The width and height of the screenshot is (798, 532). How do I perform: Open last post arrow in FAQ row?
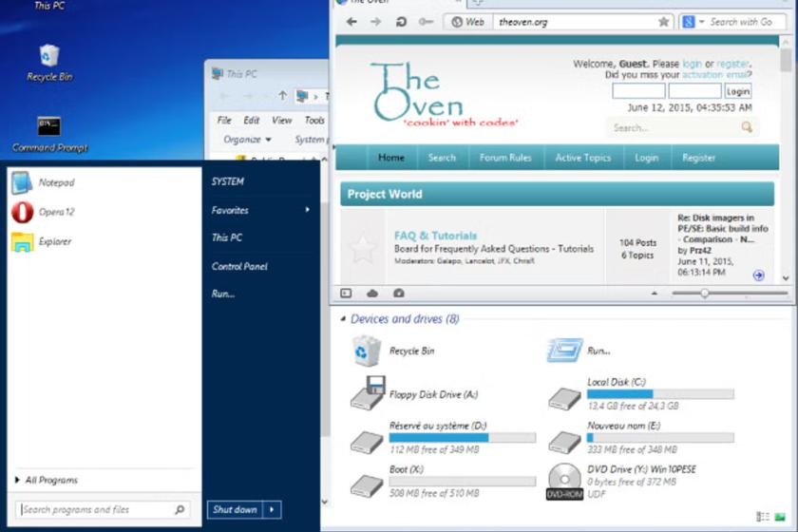pyautogui.click(x=758, y=275)
